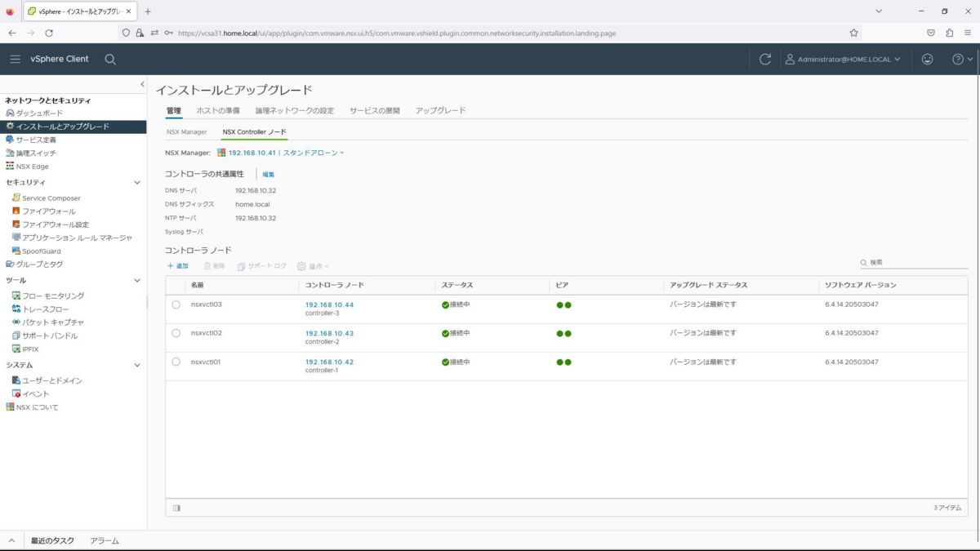980x551 pixels.
Task: Open controller link 192.168.10.42
Action: point(329,362)
